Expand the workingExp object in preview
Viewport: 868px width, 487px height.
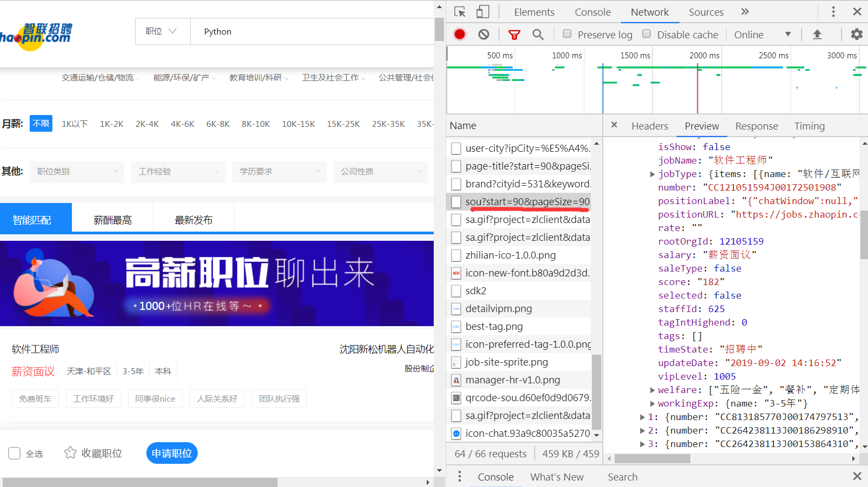point(652,403)
